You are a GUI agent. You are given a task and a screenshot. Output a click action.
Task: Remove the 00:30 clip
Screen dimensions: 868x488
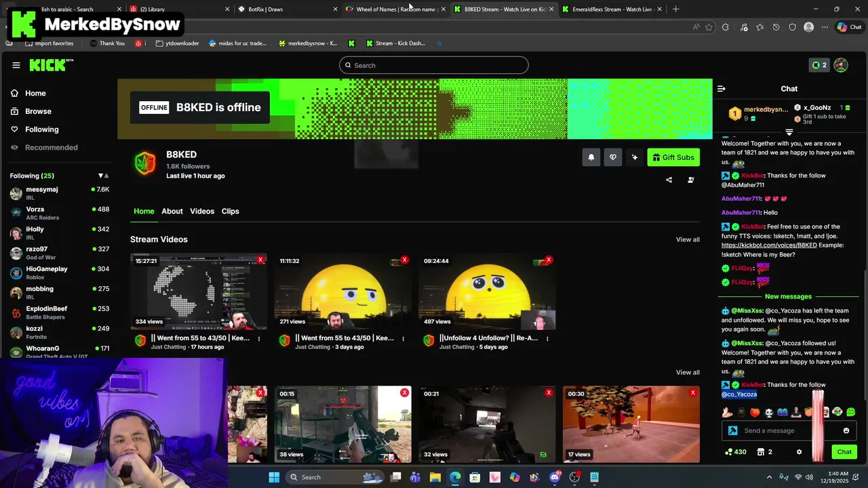[693, 392]
